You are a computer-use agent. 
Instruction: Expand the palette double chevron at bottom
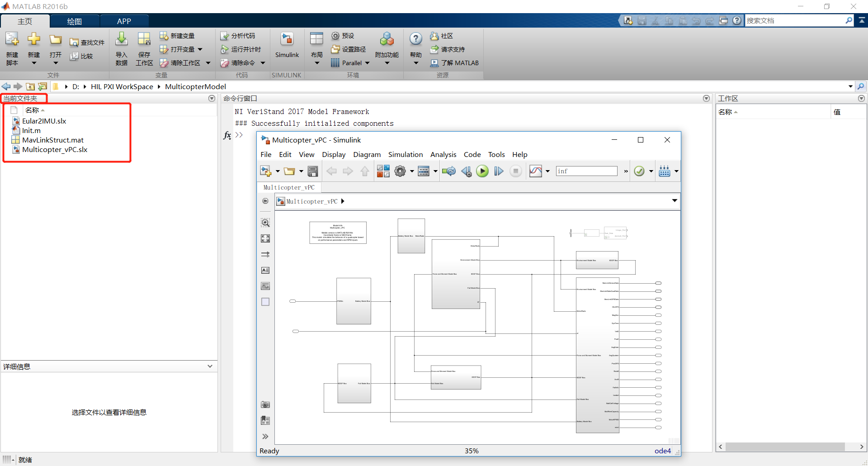[x=265, y=437]
